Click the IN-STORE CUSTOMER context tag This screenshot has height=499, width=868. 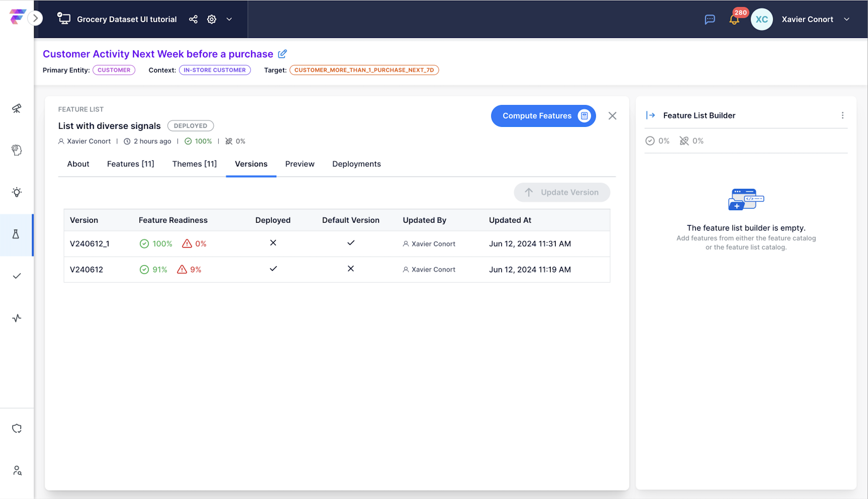(215, 70)
